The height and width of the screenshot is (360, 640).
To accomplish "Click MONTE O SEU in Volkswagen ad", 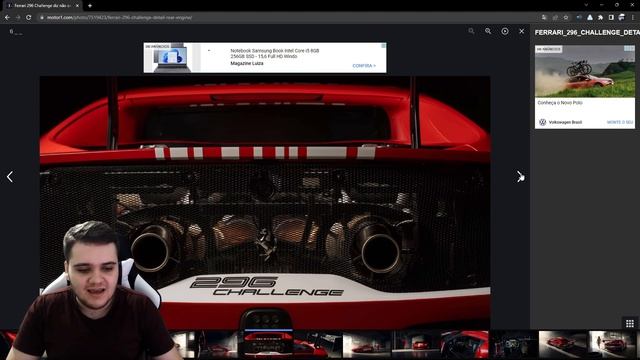I will pyautogui.click(x=620, y=122).
